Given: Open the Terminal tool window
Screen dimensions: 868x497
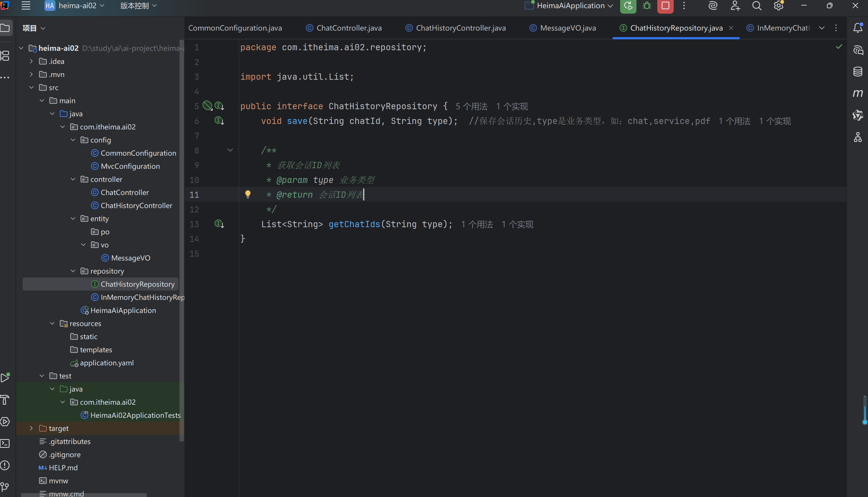Looking at the screenshot, I should pos(5,443).
